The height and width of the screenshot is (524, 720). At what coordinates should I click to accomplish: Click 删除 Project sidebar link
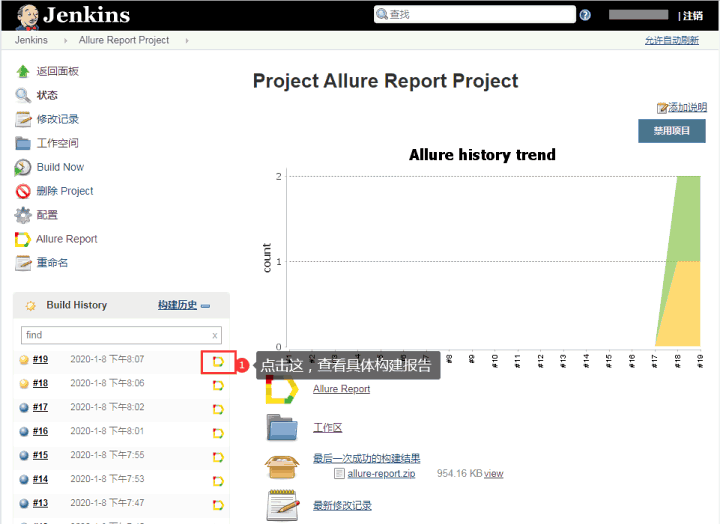(x=65, y=191)
